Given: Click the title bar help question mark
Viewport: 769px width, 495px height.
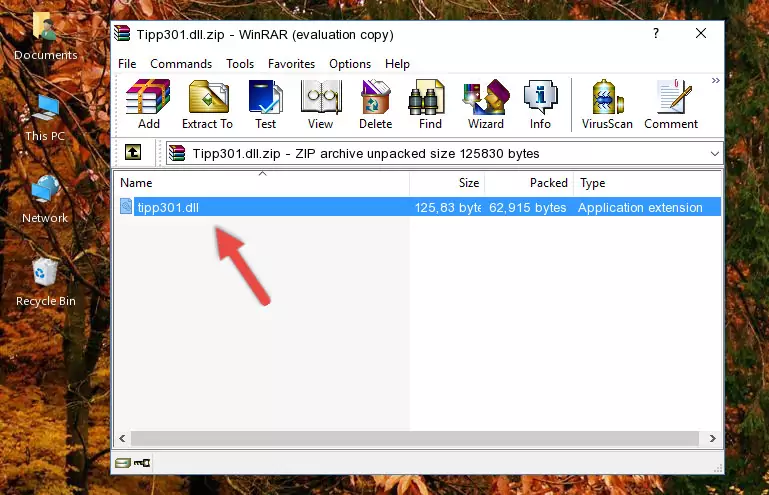Looking at the screenshot, I should [x=656, y=33].
